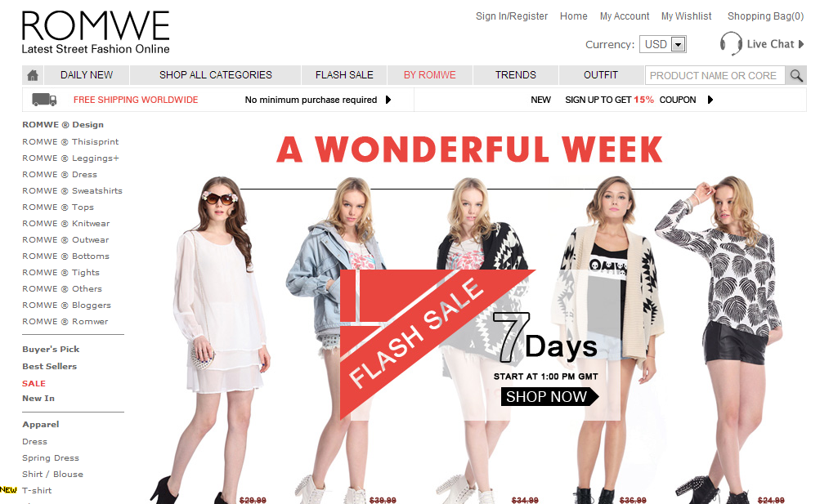This screenshot has width=820, height=504.
Task: Click the SHOP NOW button
Action: [549, 397]
